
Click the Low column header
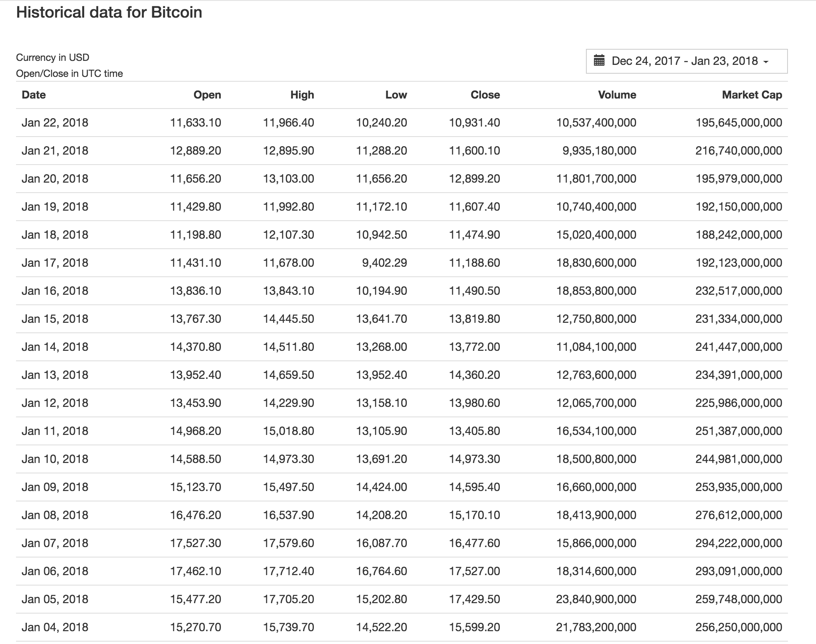(x=396, y=95)
